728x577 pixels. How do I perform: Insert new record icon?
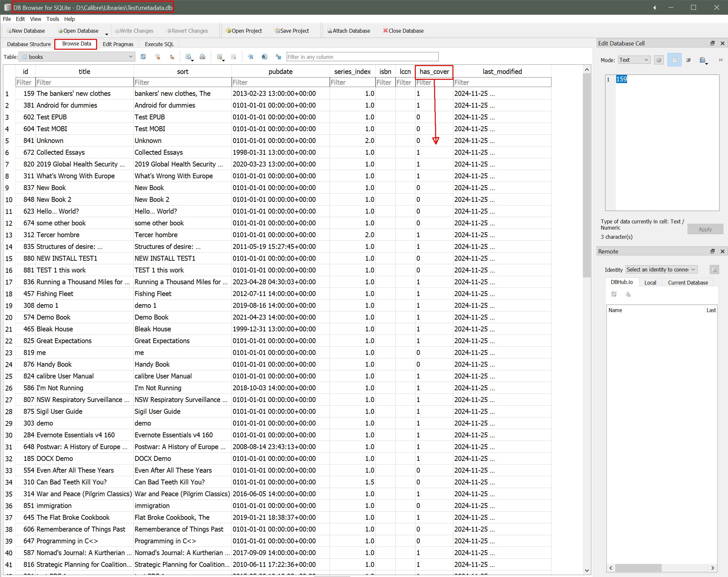click(x=220, y=57)
